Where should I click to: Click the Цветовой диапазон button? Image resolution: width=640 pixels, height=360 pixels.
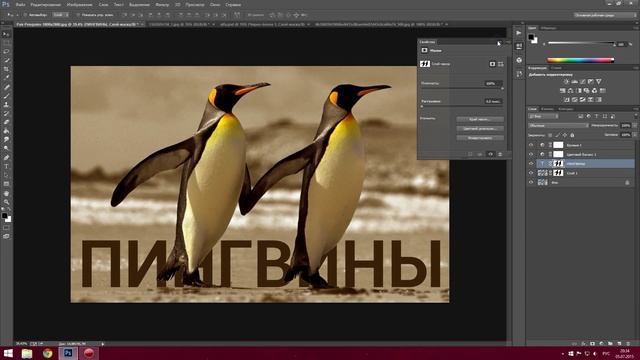coord(480,129)
